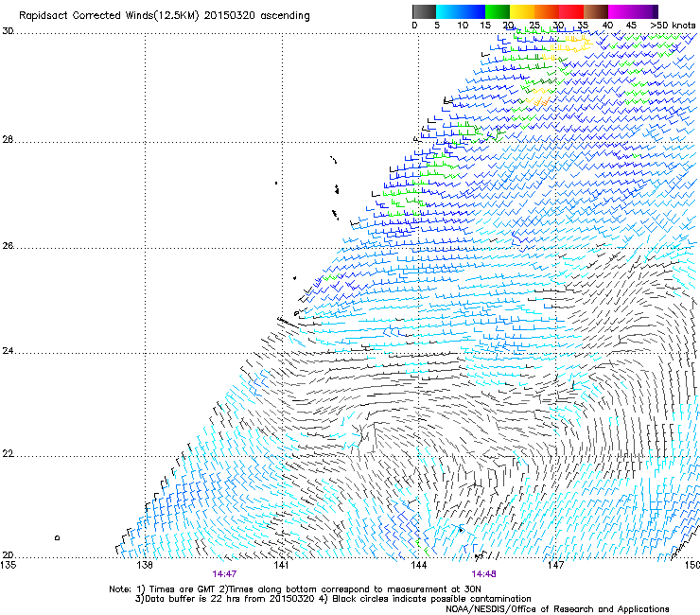Select the longitude axis label "144"

coord(418,565)
